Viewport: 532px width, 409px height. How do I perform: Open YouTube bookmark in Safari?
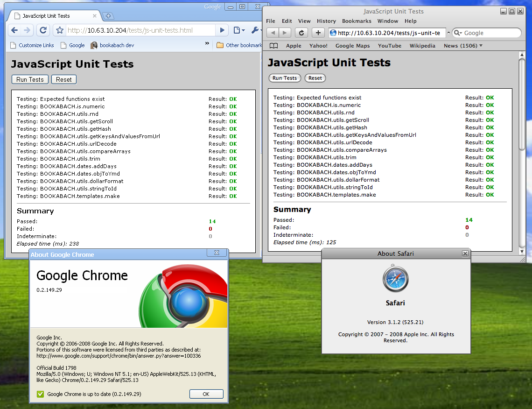(390, 45)
